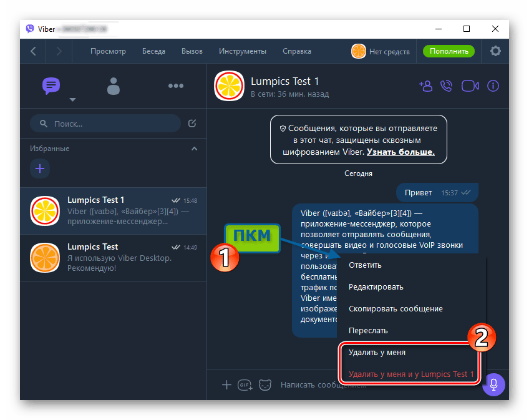Go forward with the right arrow
Viewport: 529px width, 420px height.
click(59, 51)
